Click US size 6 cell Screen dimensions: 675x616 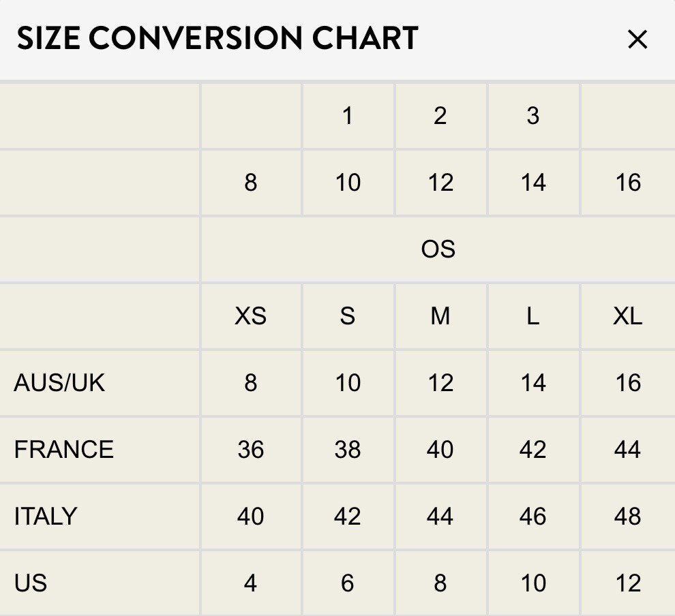tap(348, 583)
